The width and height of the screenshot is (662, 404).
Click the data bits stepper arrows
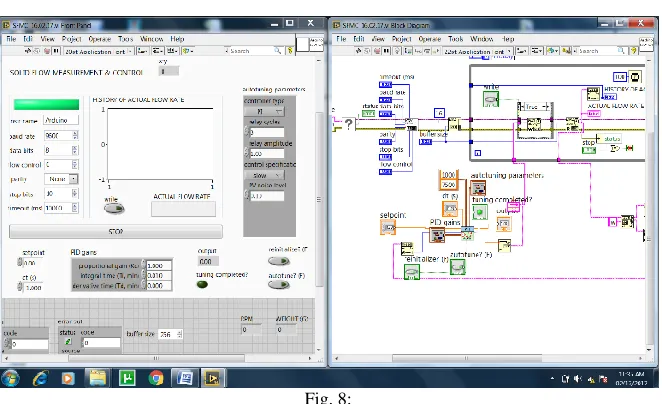tap(75, 150)
